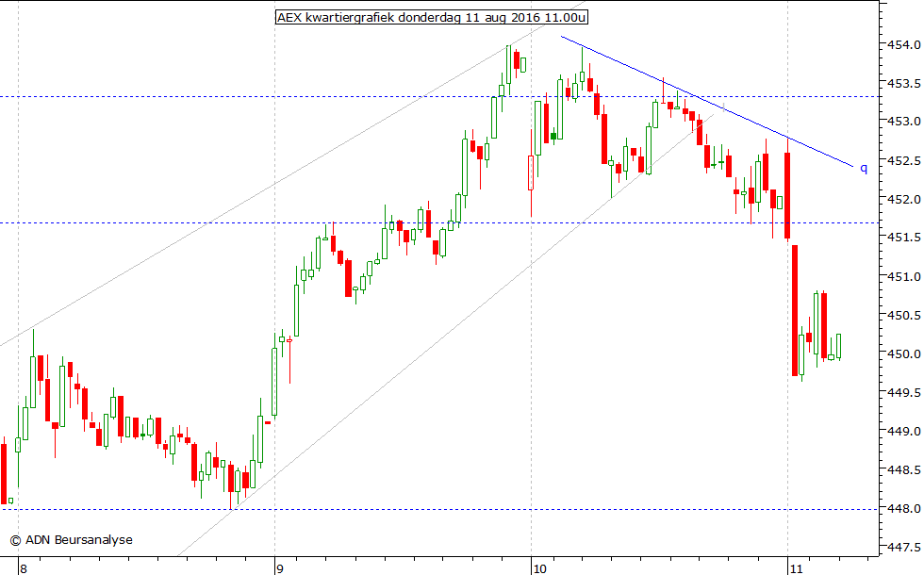The height and width of the screenshot is (575, 924).
Task: Click the 449.0 price axis label
Action: tap(904, 432)
